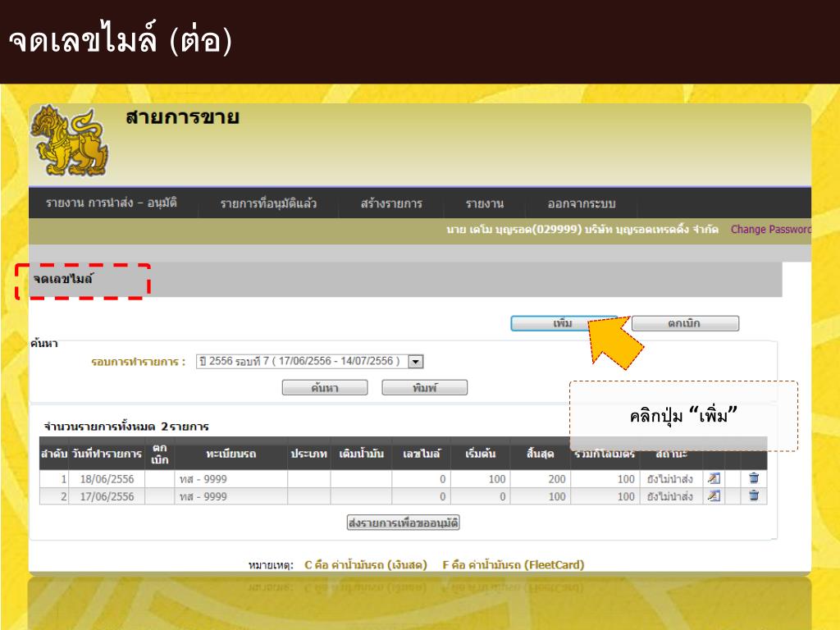Open the รายงาน menu item
840x630 pixels.
pyautogui.click(x=485, y=203)
